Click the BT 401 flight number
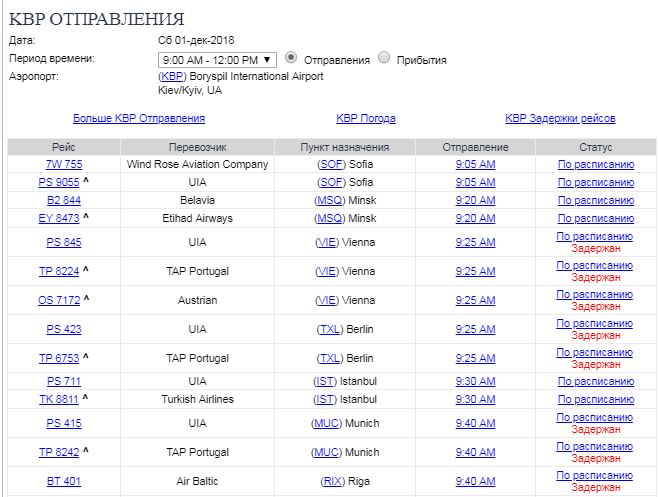This screenshot has height=497, width=659. (64, 481)
